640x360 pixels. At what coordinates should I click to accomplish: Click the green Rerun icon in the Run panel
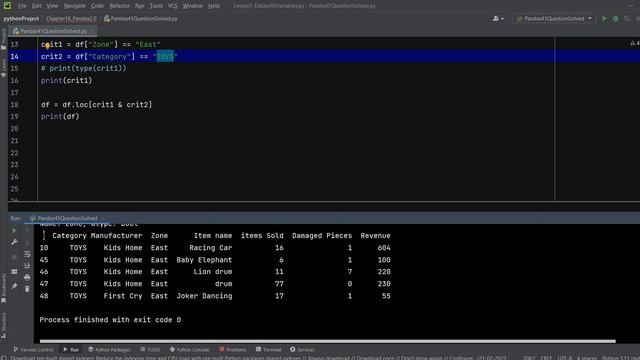click(14, 231)
